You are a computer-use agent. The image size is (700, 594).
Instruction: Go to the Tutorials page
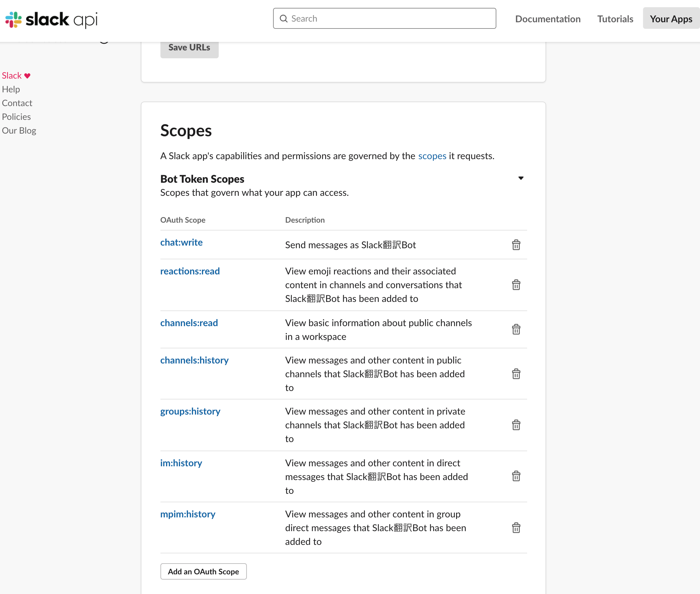[x=615, y=19]
